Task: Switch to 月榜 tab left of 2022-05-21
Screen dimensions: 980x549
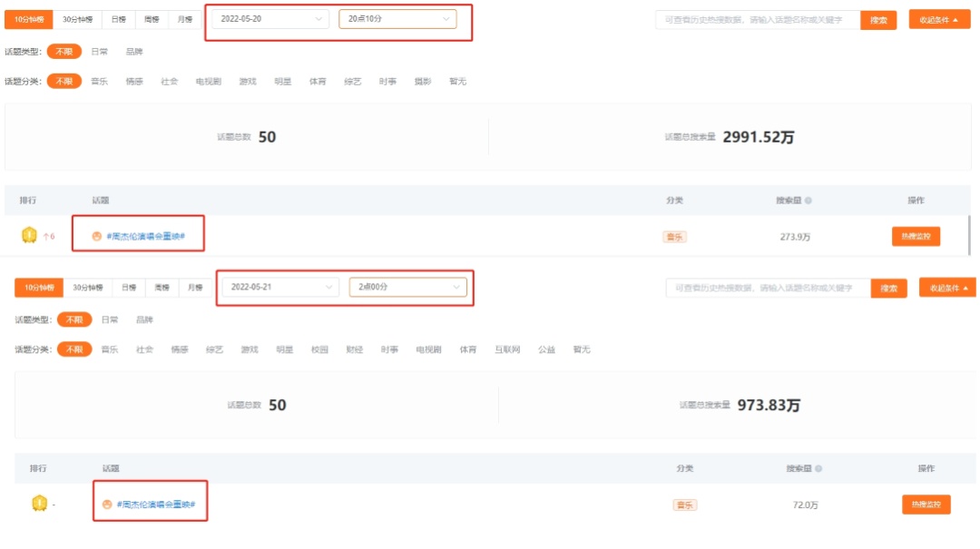Action: [x=195, y=288]
